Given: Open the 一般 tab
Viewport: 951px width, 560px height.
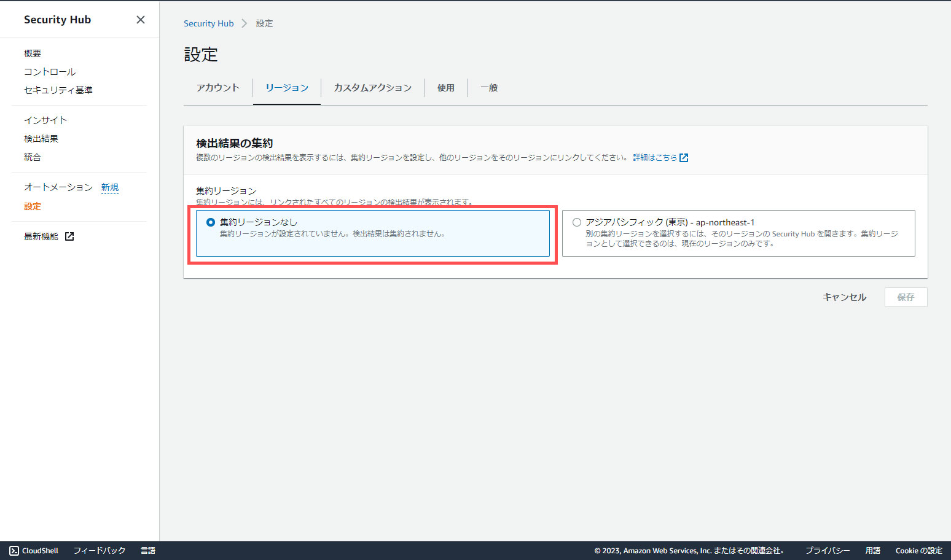Looking at the screenshot, I should point(489,88).
